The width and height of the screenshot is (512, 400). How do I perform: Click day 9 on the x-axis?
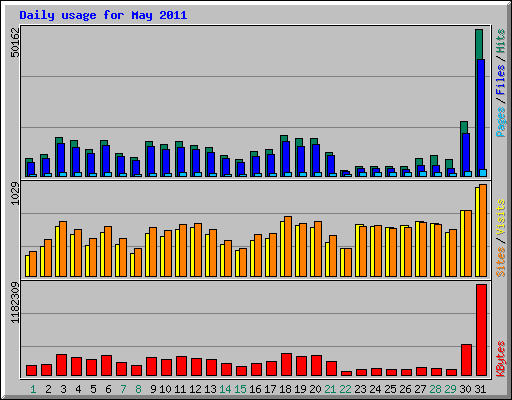coord(153,389)
